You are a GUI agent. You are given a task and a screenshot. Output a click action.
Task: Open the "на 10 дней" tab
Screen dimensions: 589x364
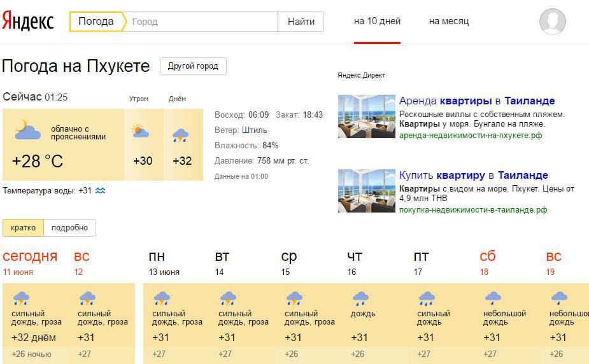pyautogui.click(x=377, y=21)
